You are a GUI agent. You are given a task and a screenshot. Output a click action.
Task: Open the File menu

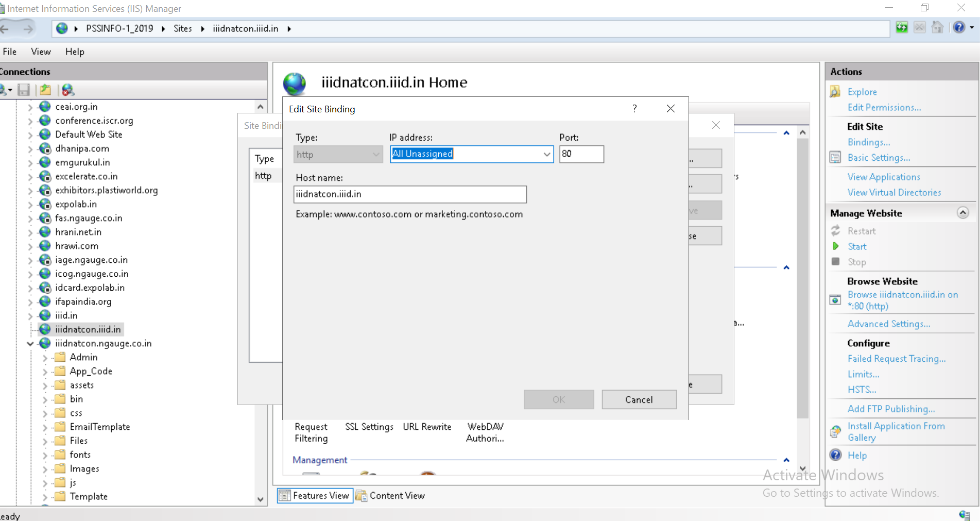pos(10,52)
